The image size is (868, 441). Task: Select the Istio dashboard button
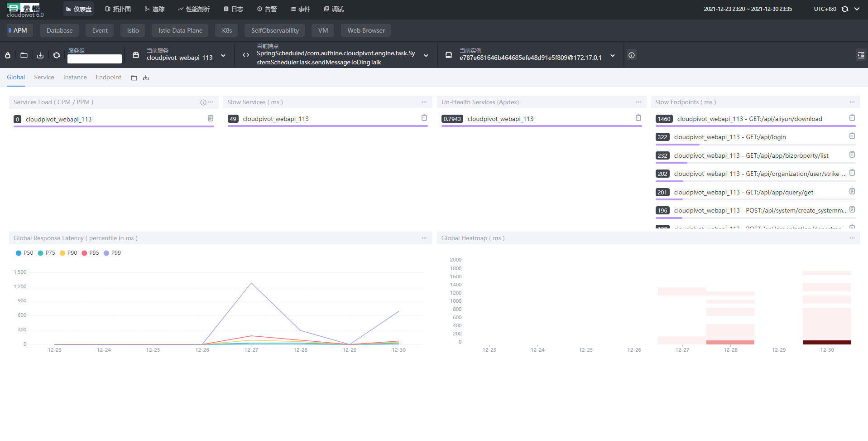133,30
